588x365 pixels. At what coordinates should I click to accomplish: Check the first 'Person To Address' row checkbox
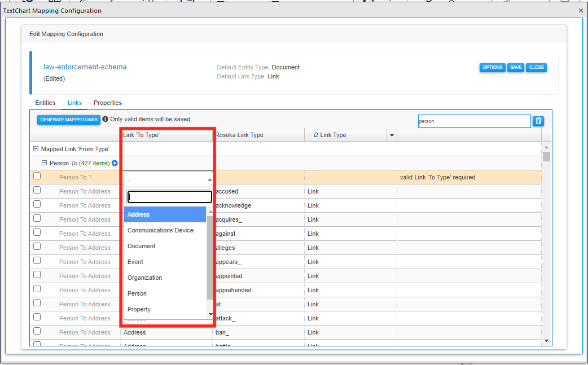tap(37, 190)
